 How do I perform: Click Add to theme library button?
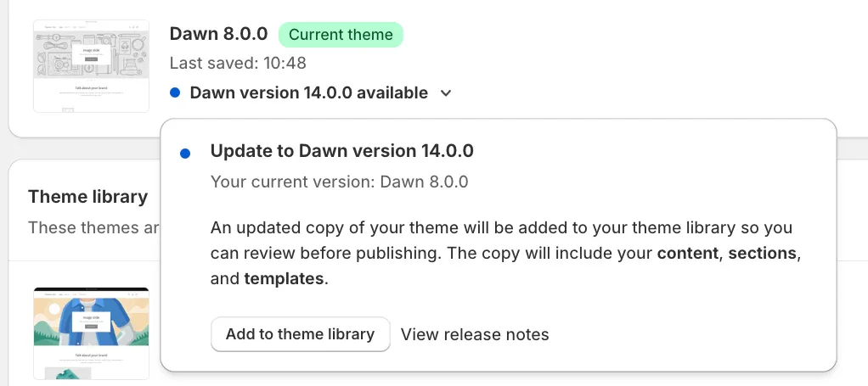click(x=300, y=334)
